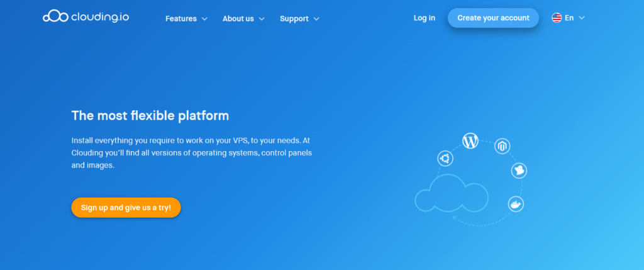Select the Support menu label
This screenshot has width=644, height=270.
pyautogui.click(x=294, y=19)
